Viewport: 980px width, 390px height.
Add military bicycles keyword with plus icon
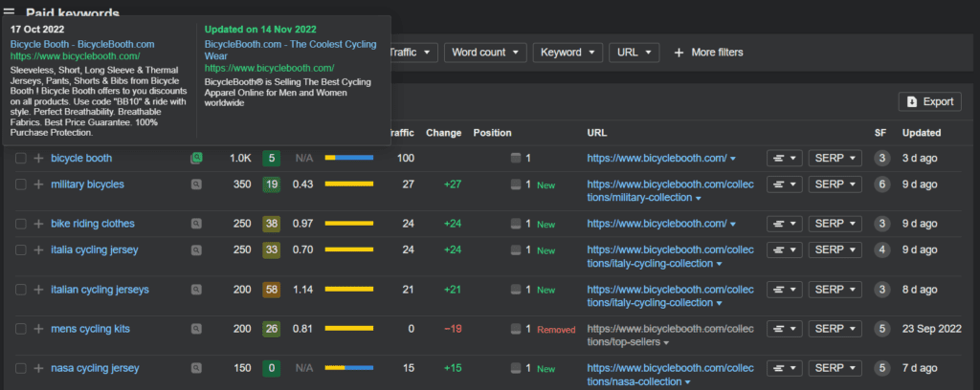click(x=38, y=184)
